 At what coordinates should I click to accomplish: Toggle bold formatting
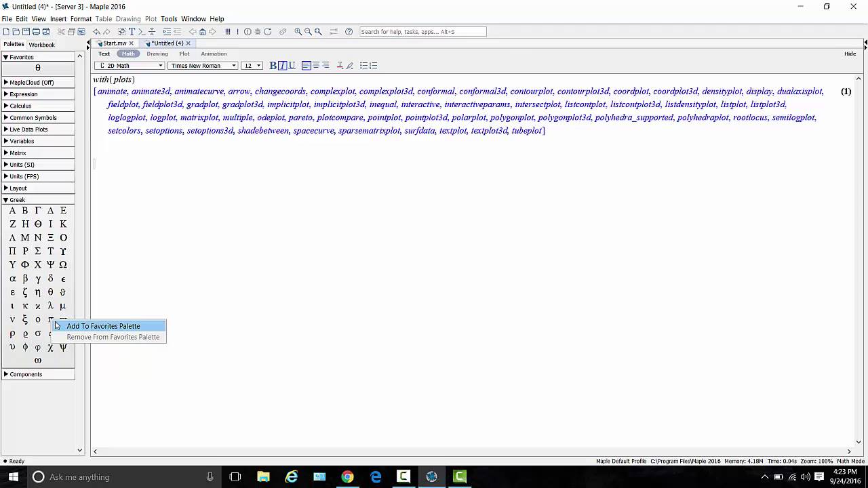tap(273, 66)
